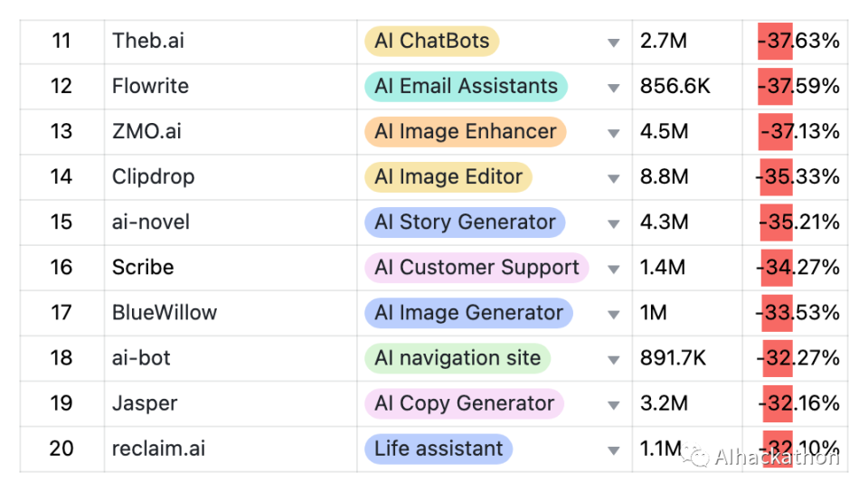Screen dimensions: 868x492
Task: Click the AI Image Enhancer tag
Action: pyautogui.click(x=465, y=131)
